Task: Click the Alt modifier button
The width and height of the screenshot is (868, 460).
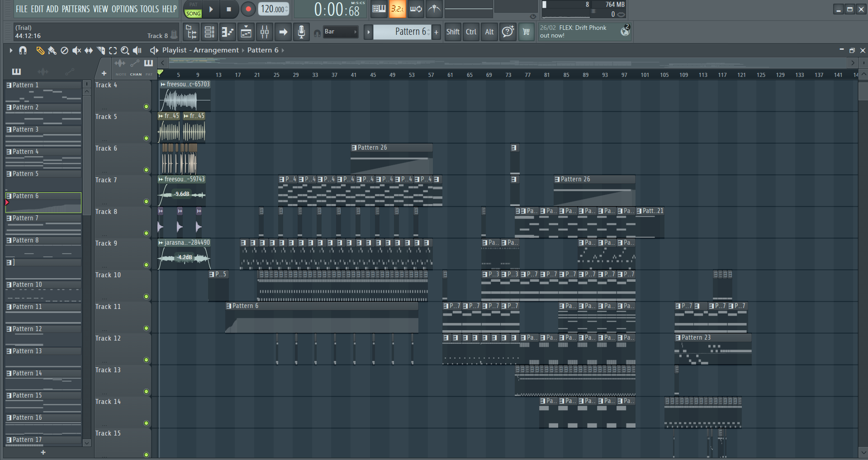Action: point(489,32)
